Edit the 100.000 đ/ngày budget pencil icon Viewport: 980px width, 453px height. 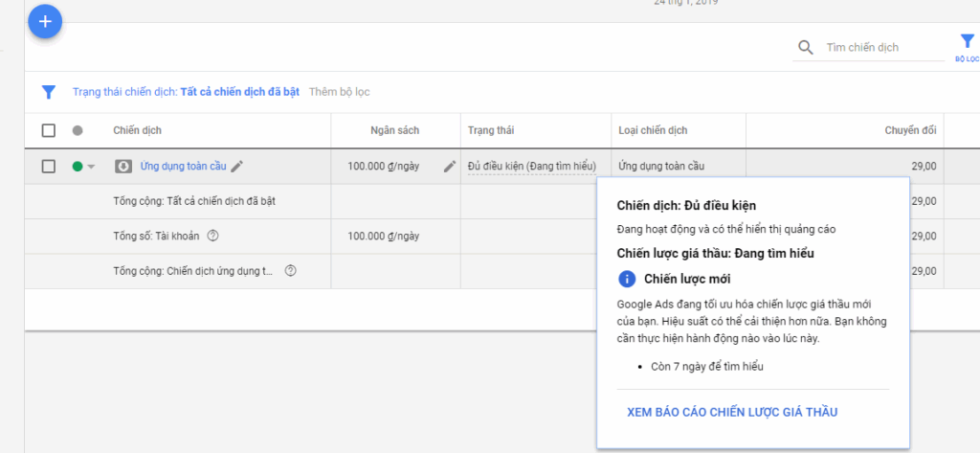450,167
